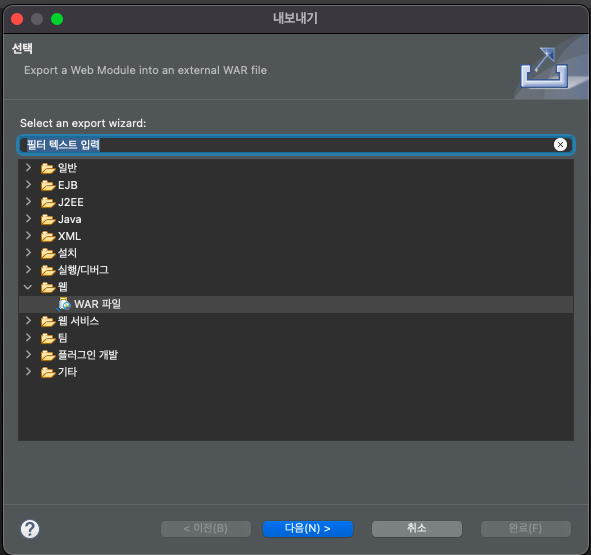Click the Java folder icon

[48, 219]
